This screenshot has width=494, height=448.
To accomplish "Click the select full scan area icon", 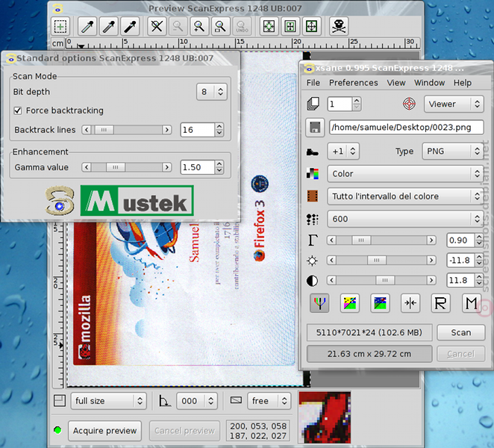I will [311, 26].
